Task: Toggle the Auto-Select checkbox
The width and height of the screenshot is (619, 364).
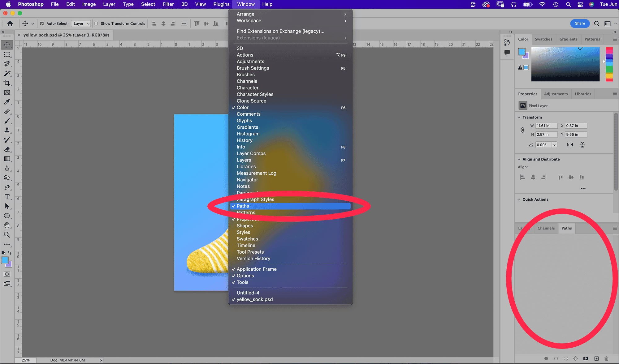Action: [42, 24]
